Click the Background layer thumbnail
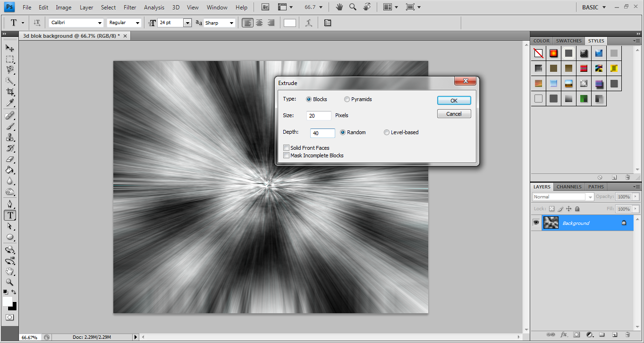This screenshot has width=644, height=343. click(551, 223)
